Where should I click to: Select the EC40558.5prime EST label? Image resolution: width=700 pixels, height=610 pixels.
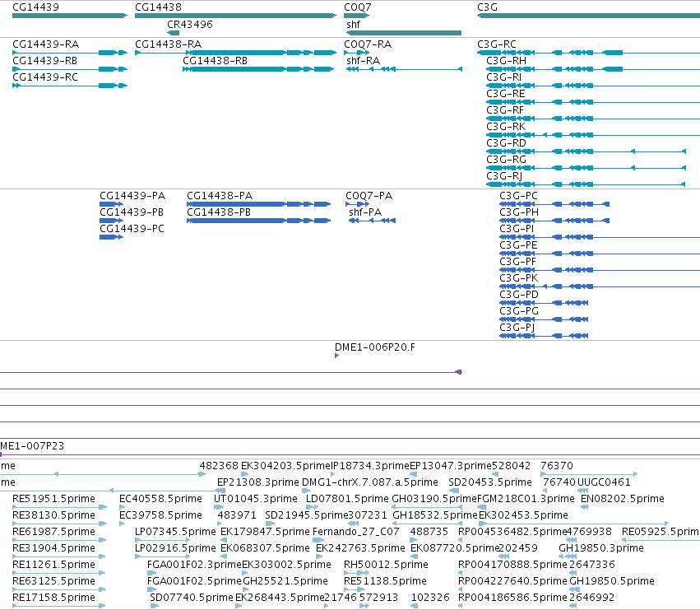160,499
